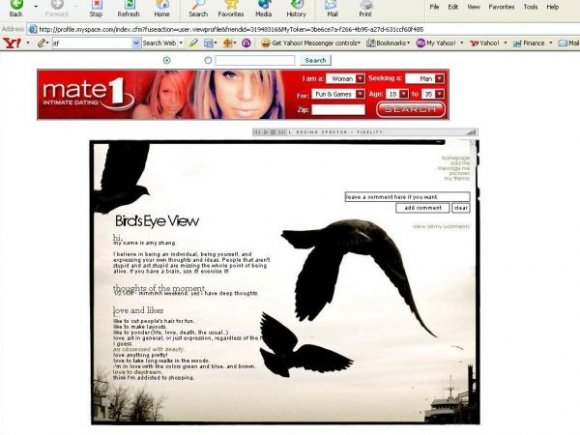Click the red Yahoo! toolbar item
Image resolution: width=580 pixels, height=435 pixels.
pyautogui.click(x=485, y=43)
